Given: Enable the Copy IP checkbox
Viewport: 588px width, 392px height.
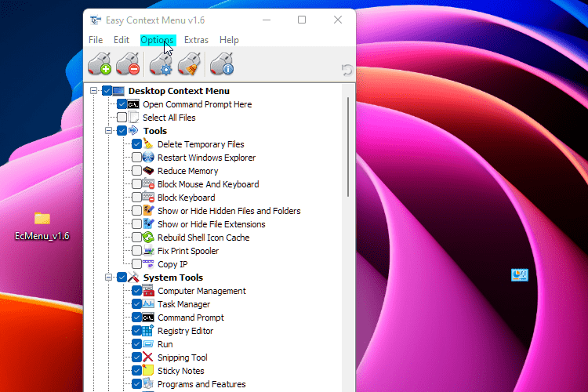Looking at the screenshot, I should [136, 263].
